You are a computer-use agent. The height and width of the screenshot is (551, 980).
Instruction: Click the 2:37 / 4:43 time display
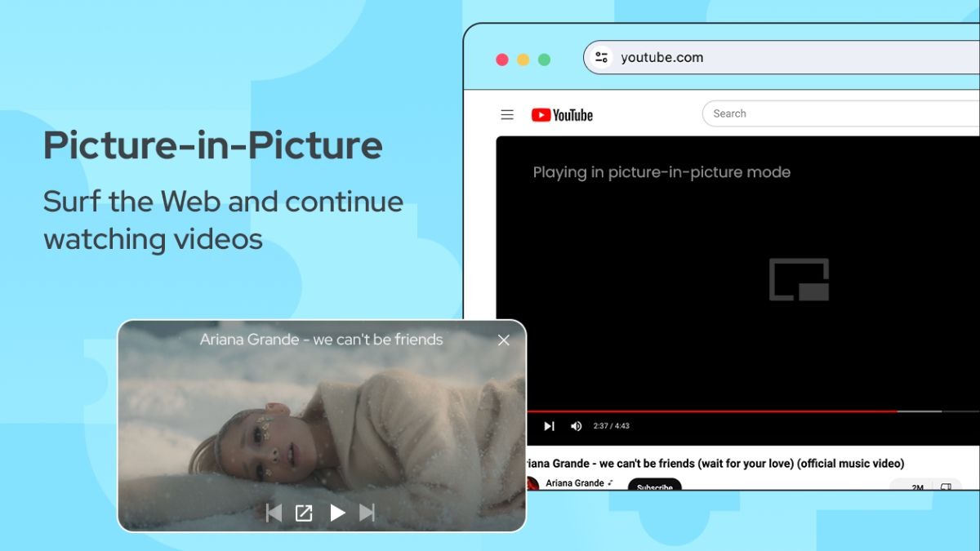point(611,426)
